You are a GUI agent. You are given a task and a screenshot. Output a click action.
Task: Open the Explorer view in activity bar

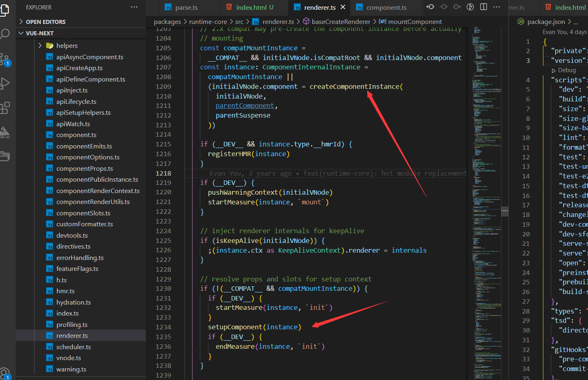point(4,10)
